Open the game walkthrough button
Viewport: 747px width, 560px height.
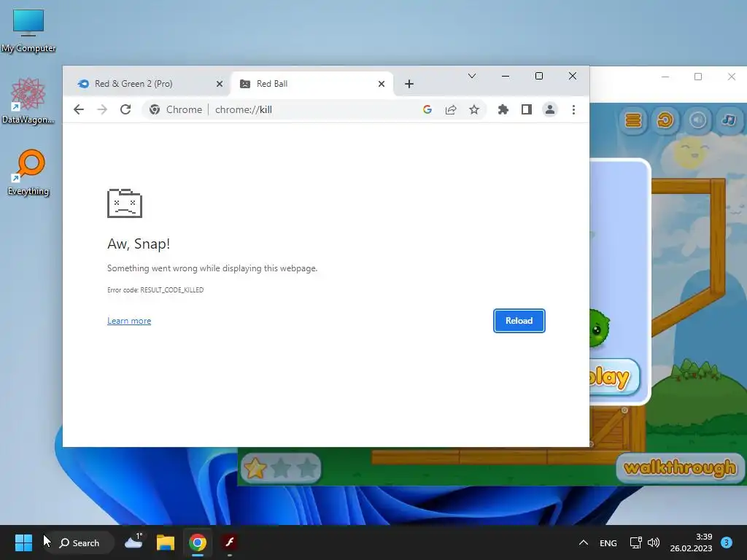(x=680, y=467)
